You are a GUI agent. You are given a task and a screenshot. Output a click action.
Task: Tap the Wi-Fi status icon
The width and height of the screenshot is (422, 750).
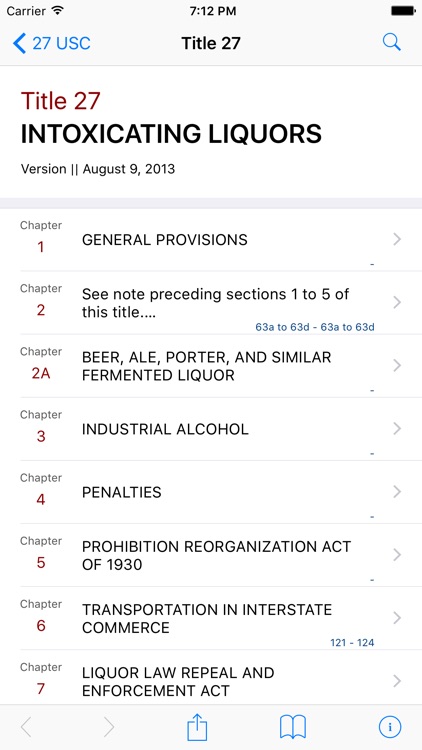coord(58,11)
